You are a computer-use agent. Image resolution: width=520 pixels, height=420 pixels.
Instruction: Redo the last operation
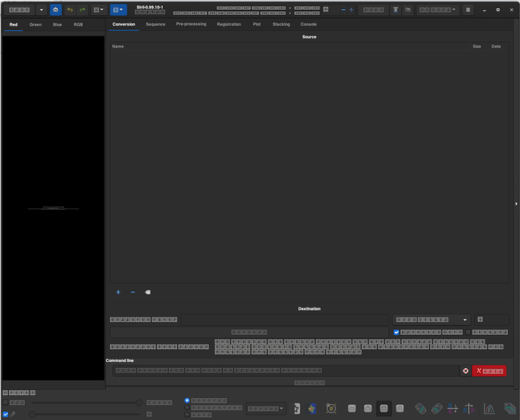click(82, 10)
